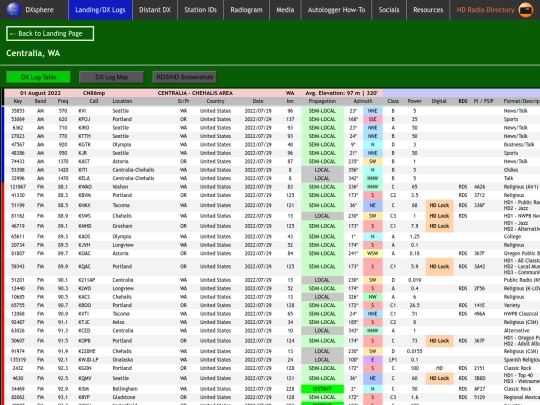Screen dimensions: 540x405
Task: Click the DXsphere globe logo
Action: click(x=13, y=10)
